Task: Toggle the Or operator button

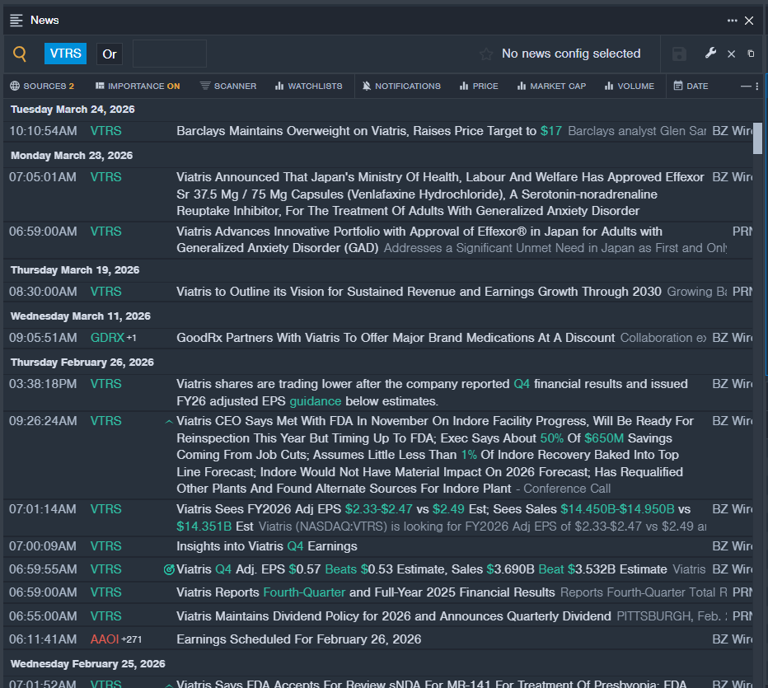Action: (x=109, y=54)
